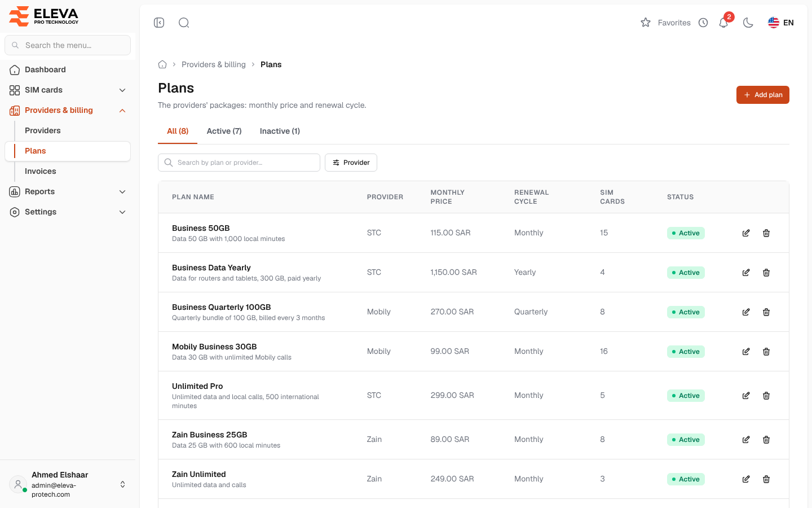This screenshot has height=508, width=812.
Task: Follow the Providers & billing breadcrumb link
Action: pos(214,64)
